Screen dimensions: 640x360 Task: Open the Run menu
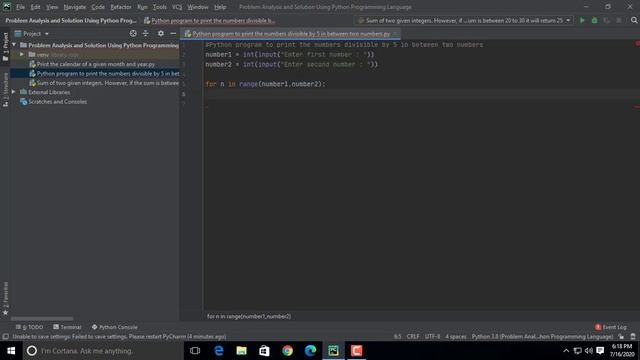click(x=142, y=7)
